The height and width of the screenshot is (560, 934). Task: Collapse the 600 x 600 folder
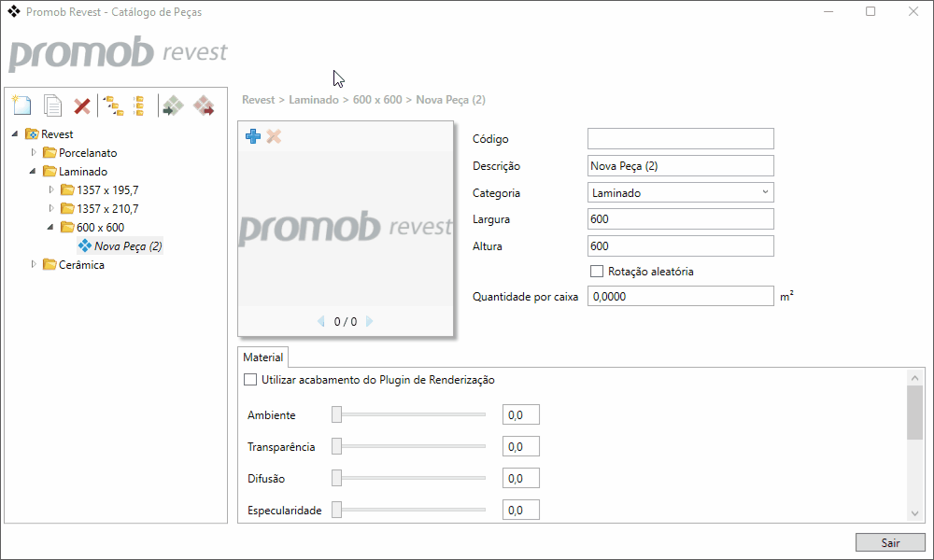50,228
